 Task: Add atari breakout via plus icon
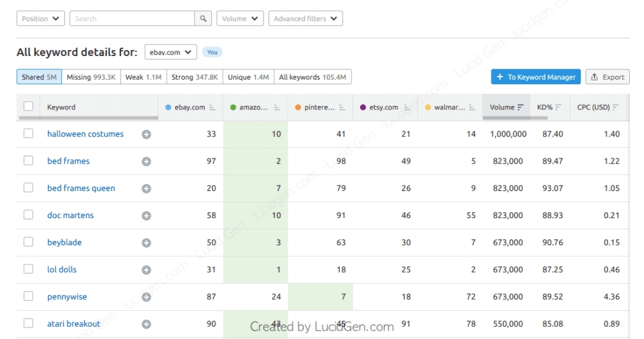click(146, 324)
